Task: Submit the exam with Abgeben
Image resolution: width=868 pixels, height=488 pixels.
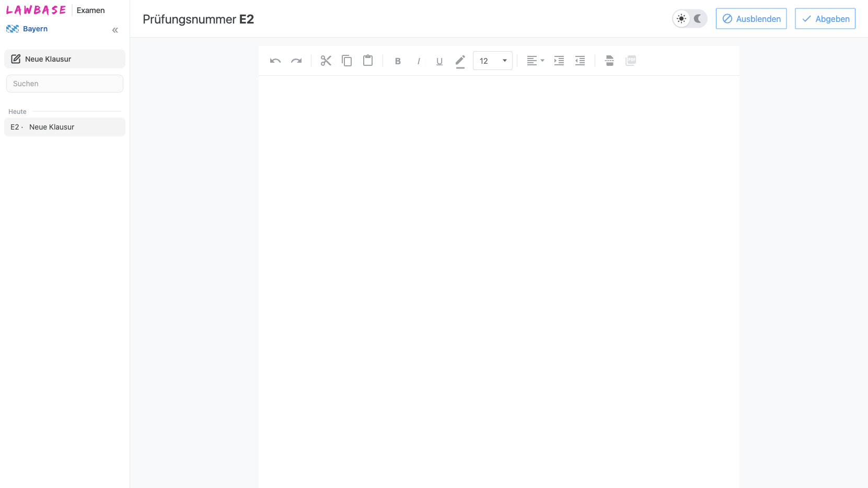Action: pyautogui.click(x=825, y=19)
